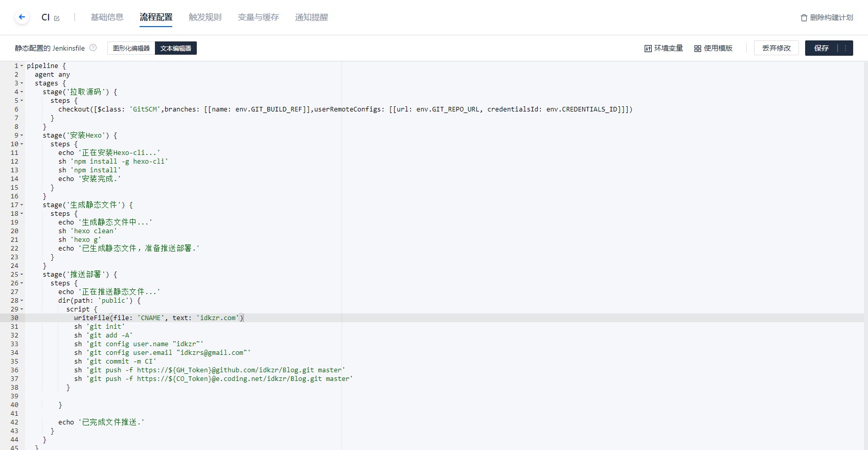Open the use template (使用模版) option
The width and height of the screenshot is (868, 450).
pos(713,48)
